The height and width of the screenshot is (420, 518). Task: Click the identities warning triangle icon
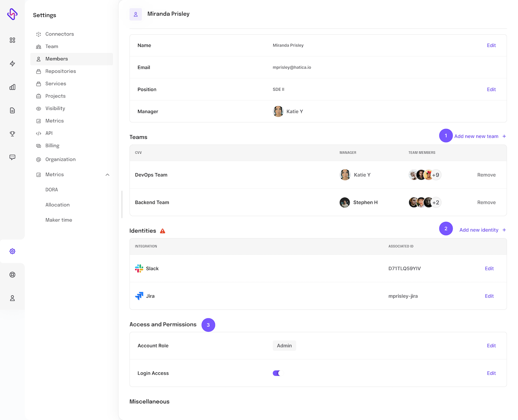163,231
